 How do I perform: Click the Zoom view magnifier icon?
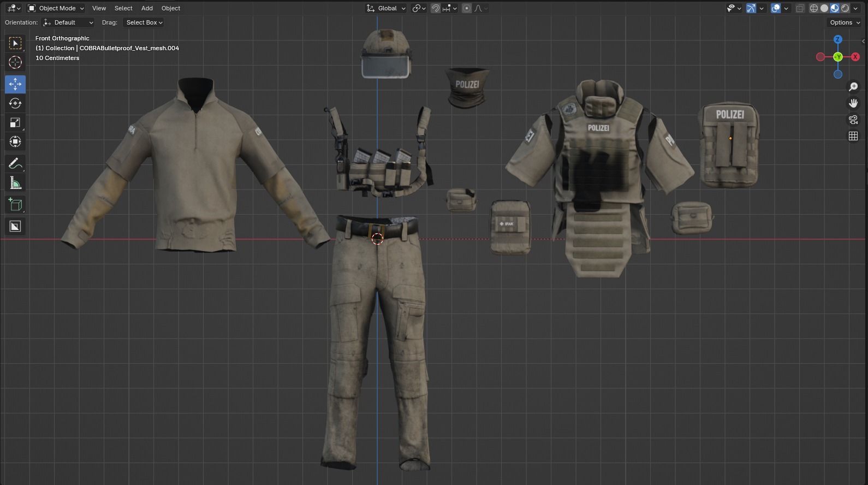click(853, 87)
